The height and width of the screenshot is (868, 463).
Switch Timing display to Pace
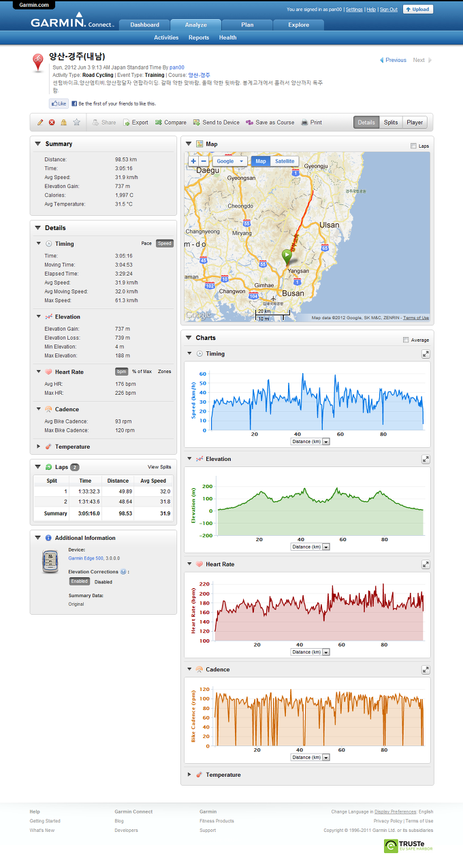146,244
